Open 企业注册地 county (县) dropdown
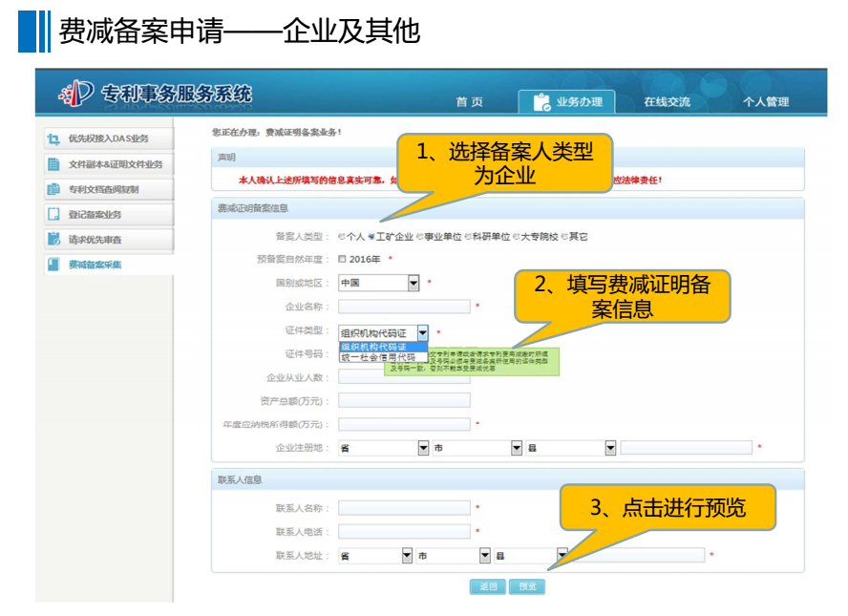 (570, 448)
